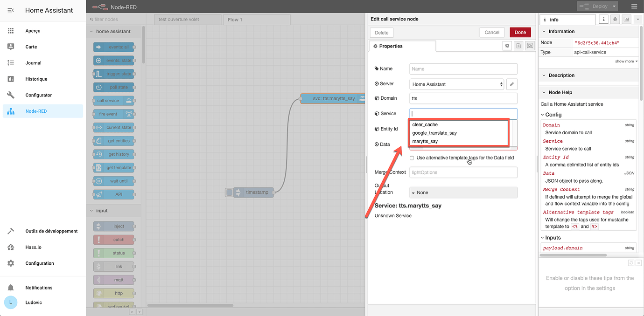Image resolution: width=644 pixels, height=316 pixels.
Task: Select the Node-RED item in Home Assistant sidebar
Action: (37, 111)
